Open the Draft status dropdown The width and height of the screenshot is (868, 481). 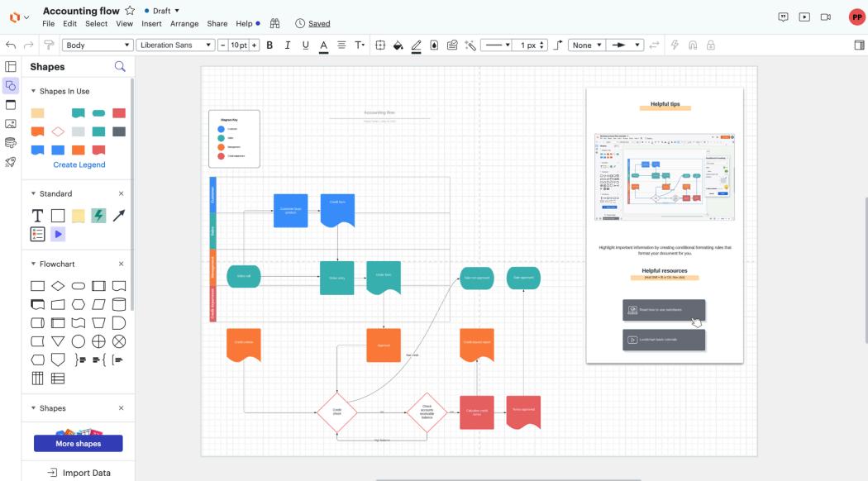(x=162, y=11)
